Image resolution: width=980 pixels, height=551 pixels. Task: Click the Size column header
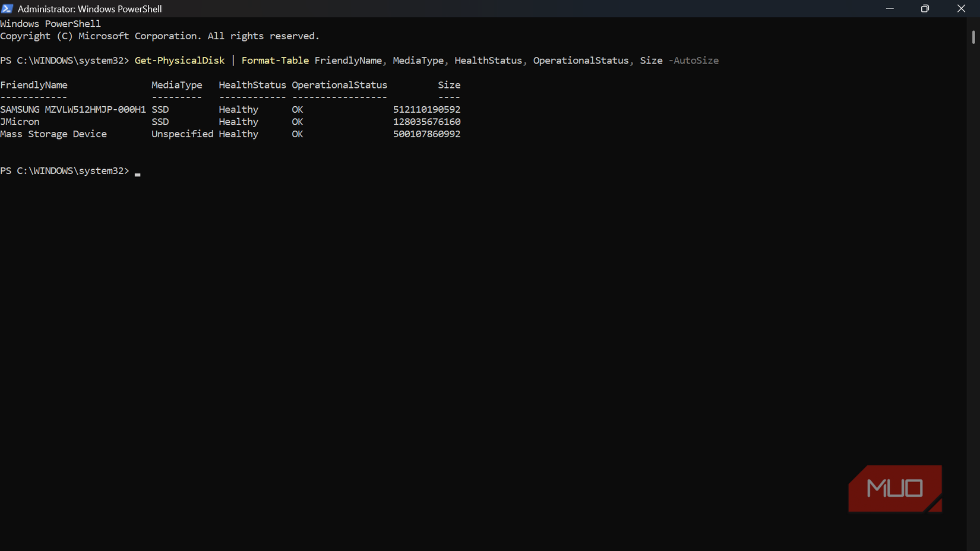point(449,85)
